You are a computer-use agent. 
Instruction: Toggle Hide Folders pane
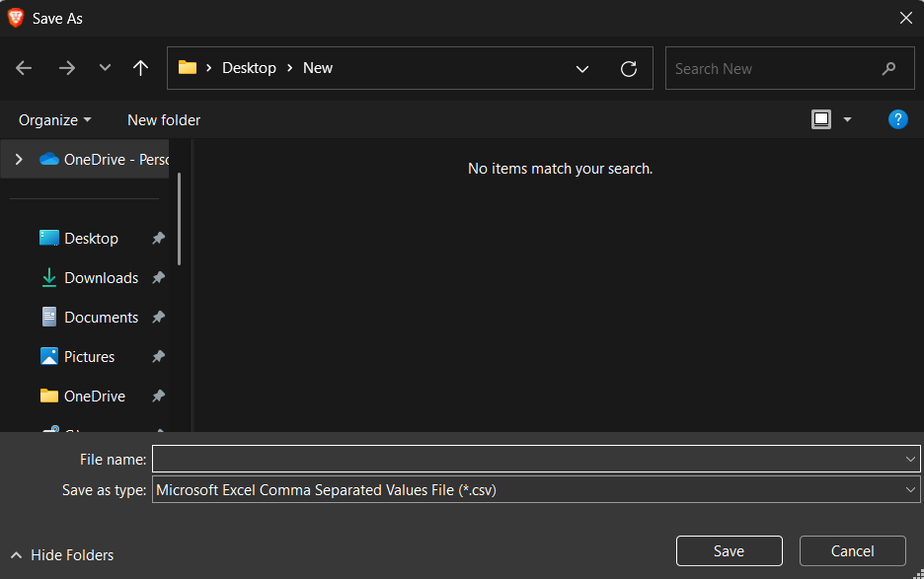pyautogui.click(x=62, y=555)
